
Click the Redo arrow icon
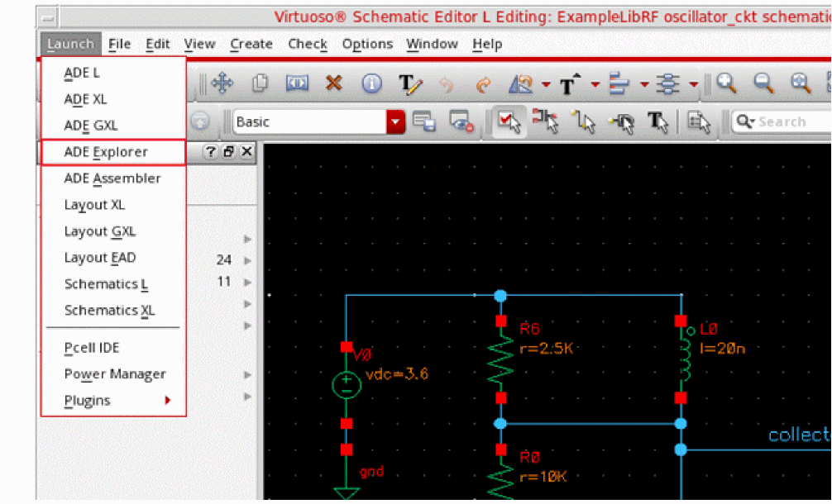[484, 83]
